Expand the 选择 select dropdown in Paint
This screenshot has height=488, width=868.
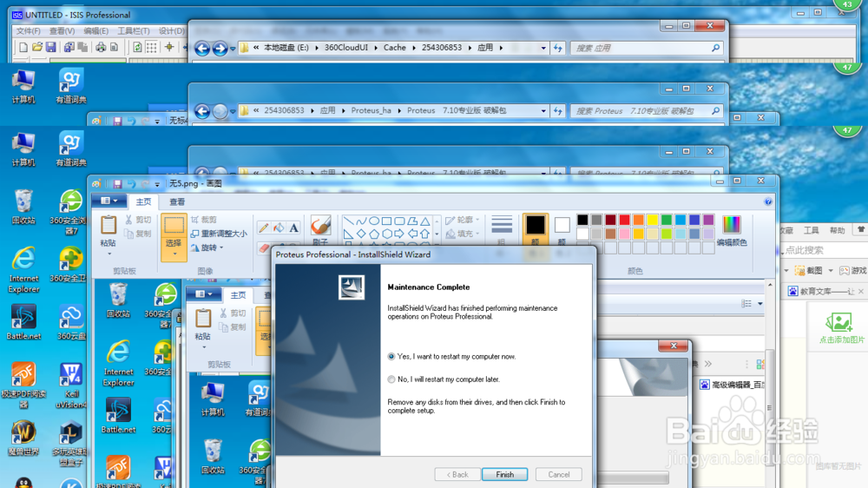pos(174,254)
